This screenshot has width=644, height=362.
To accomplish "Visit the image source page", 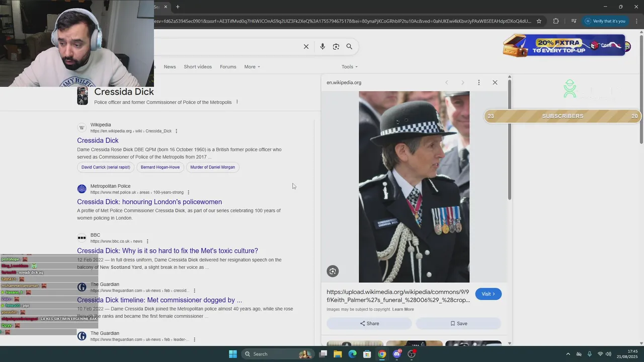I will [489, 294].
